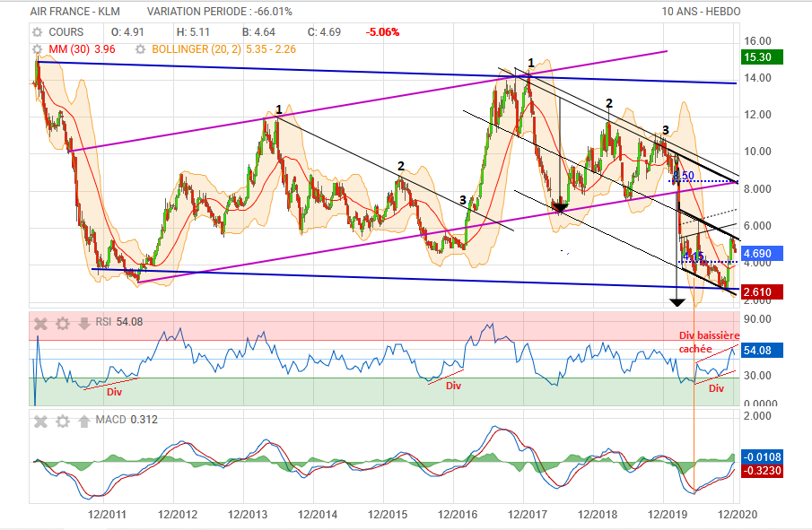Open the BOLLINGER settings gear
Image resolution: width=812 pixels, height=530 pixels.
click(x=140, y=49)
